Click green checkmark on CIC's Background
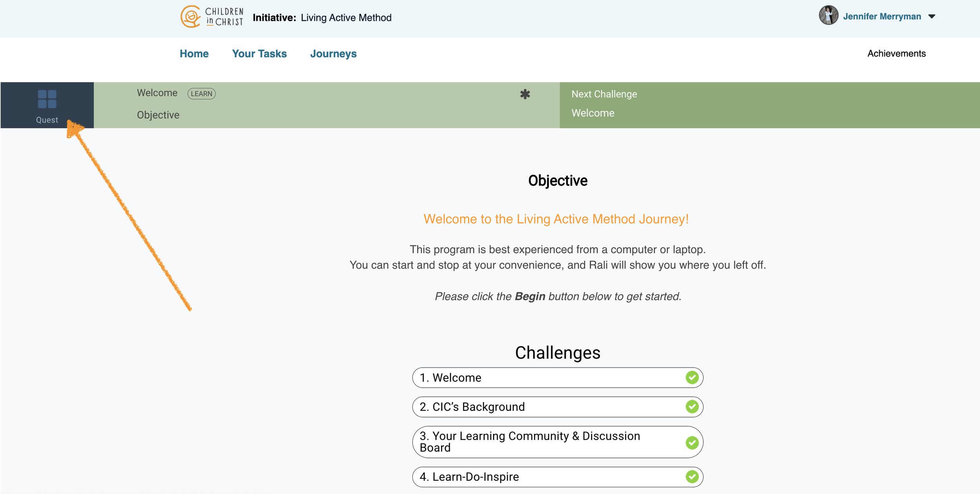Viewport: 980px width, 494px height. click(692, 407)
